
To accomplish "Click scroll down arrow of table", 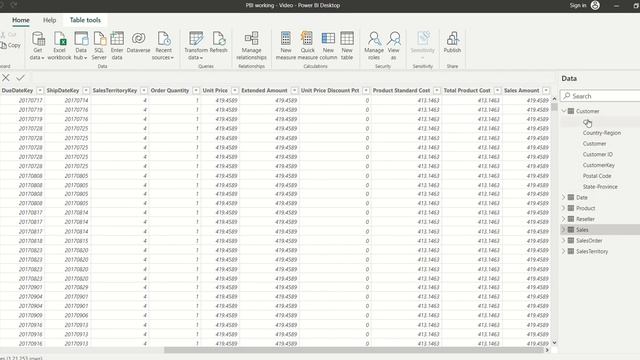I will [x=554, y=343].
